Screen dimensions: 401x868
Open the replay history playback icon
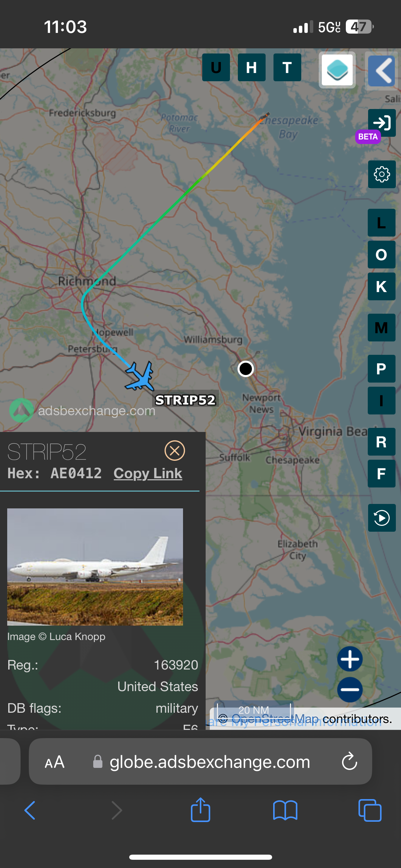[x=382, y=518]
